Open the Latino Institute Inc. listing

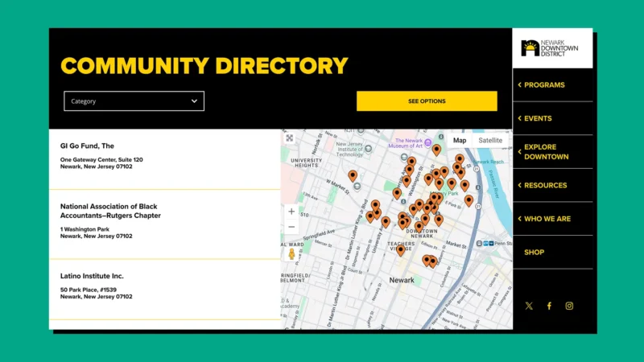(x=92, y=276)
